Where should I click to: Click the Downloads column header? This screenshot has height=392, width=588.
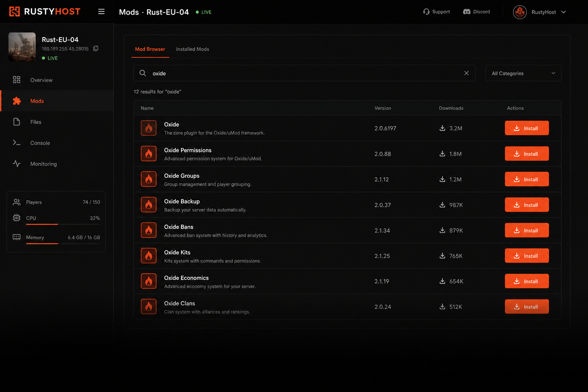click(x=451, y=108)
